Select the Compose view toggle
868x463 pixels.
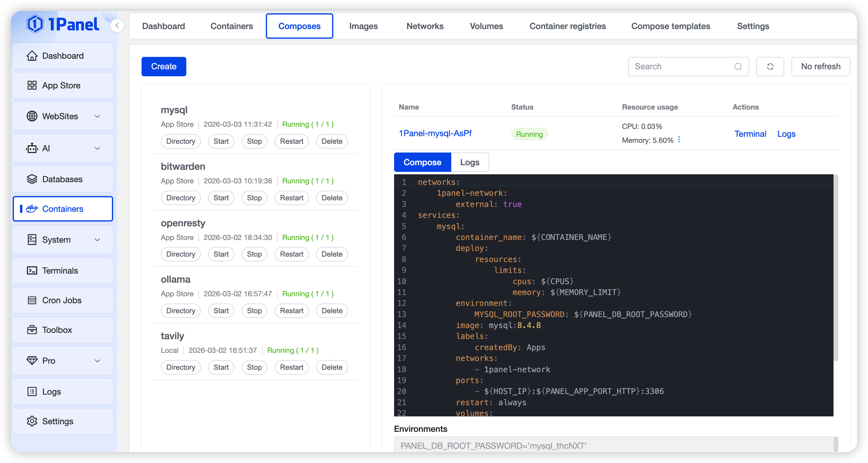(422, 162)
